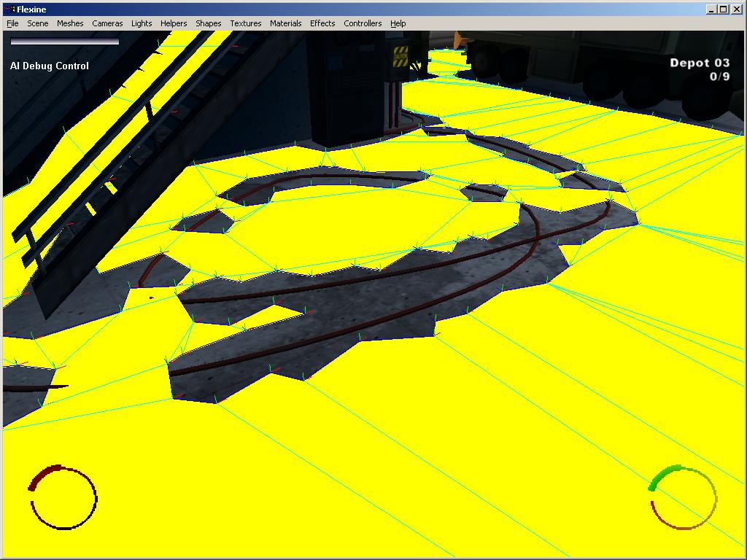The height and width of the screenshot is (560, 747).
Task: Open the Help menu
Action: (398, 23)
